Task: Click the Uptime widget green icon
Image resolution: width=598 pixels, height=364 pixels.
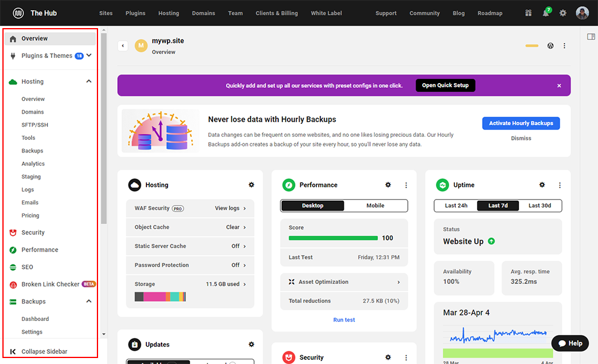Action: [x=443, y=185]
